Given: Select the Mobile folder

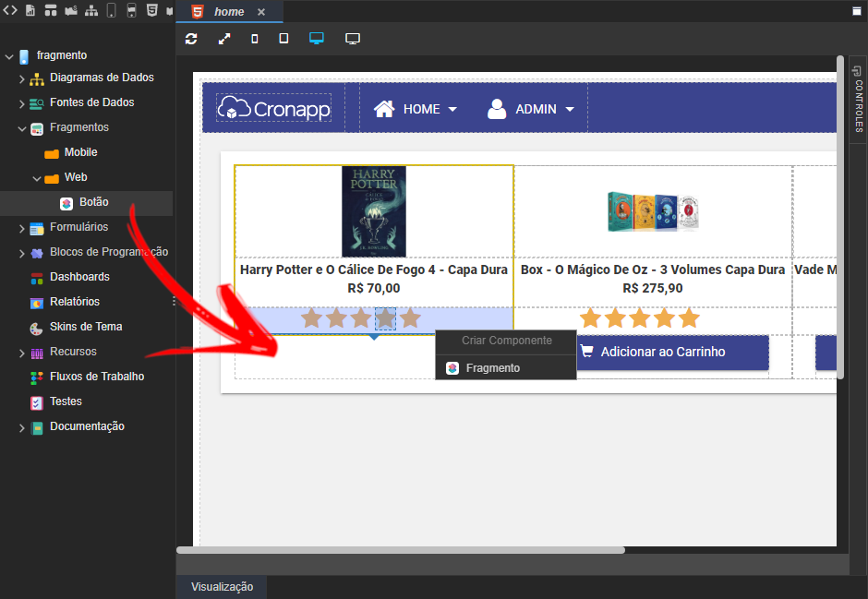Looking at the screenshot, I should tap(80, 152).
